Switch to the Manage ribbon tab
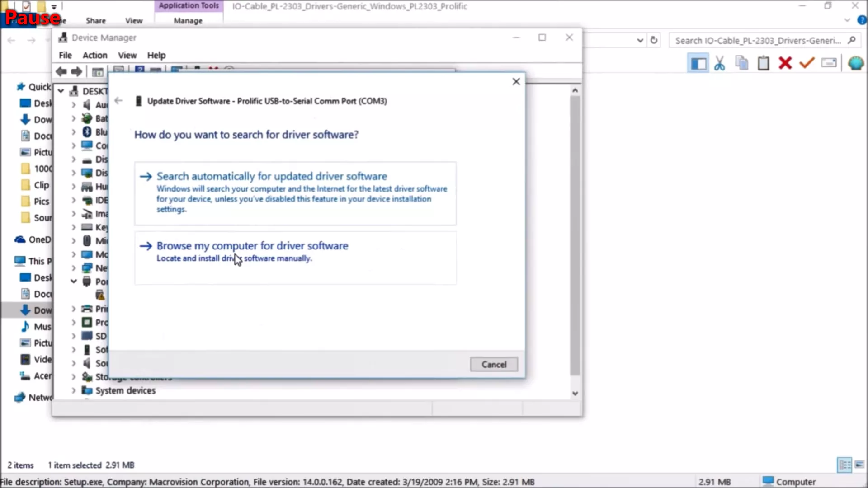The height and width of the screenshot is (488, 868). pyautogui.click(x=188, y=21)
